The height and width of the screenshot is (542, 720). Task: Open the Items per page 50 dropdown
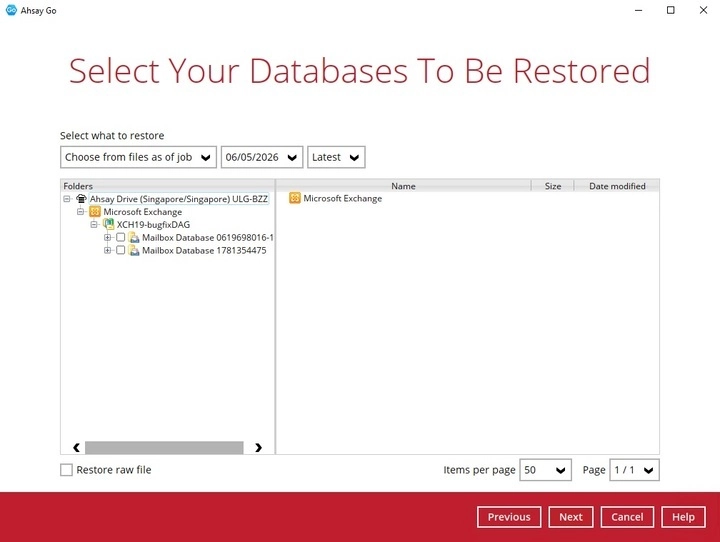click(x=546, y=470)
